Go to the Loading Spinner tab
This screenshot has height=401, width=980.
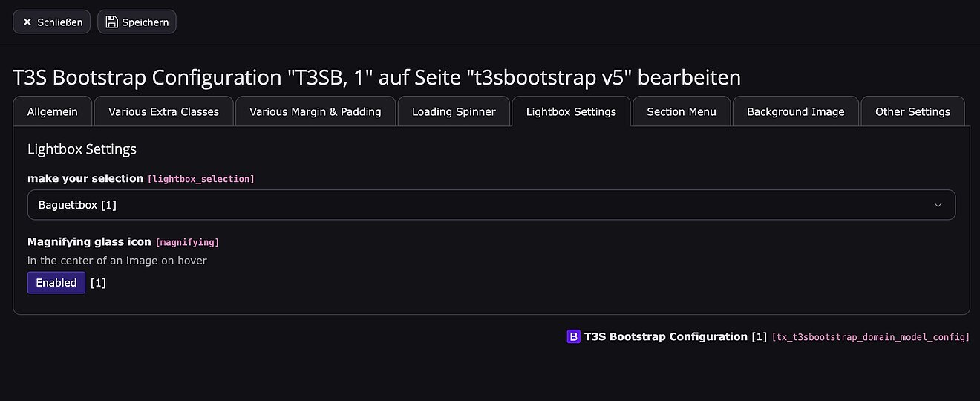point(454,112)
